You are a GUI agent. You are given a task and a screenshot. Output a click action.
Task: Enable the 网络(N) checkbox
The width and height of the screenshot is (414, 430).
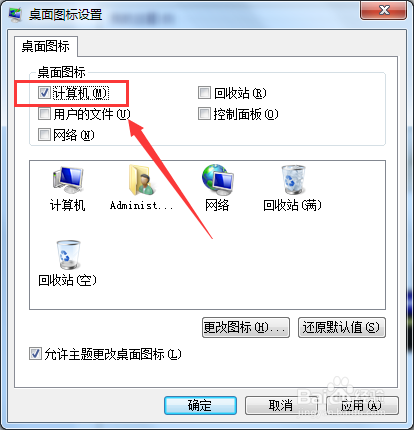tap(44, 135)
